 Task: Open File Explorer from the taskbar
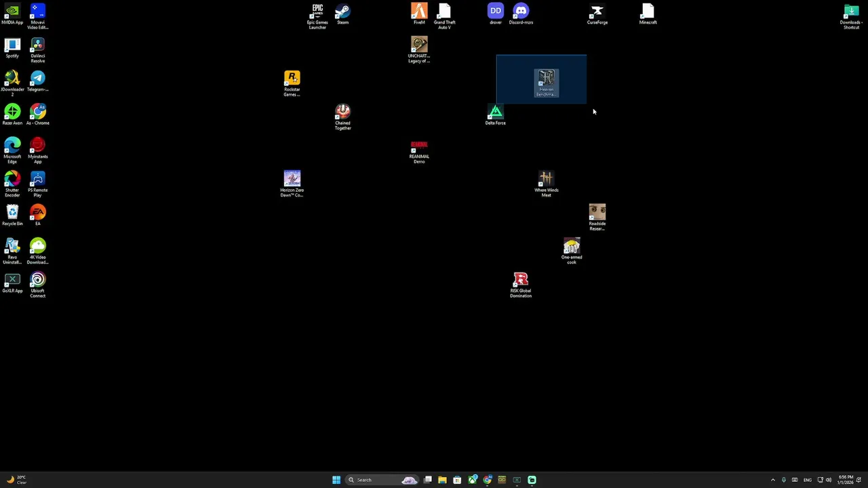[442, 480]
